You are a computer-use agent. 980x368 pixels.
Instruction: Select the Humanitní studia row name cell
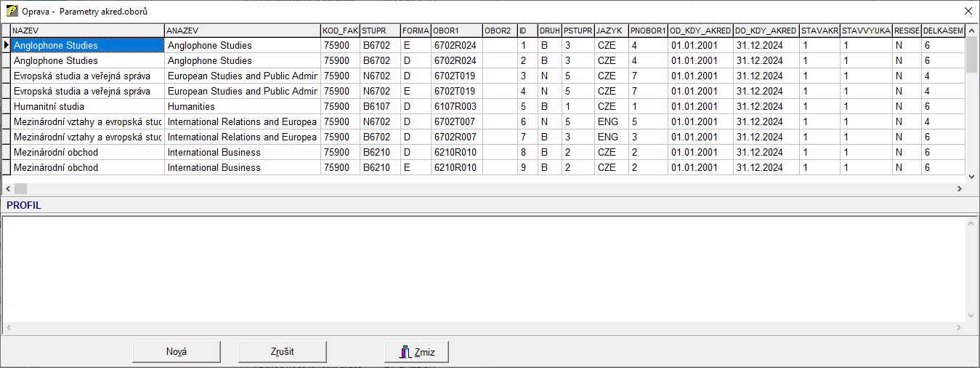pos(87,106)
